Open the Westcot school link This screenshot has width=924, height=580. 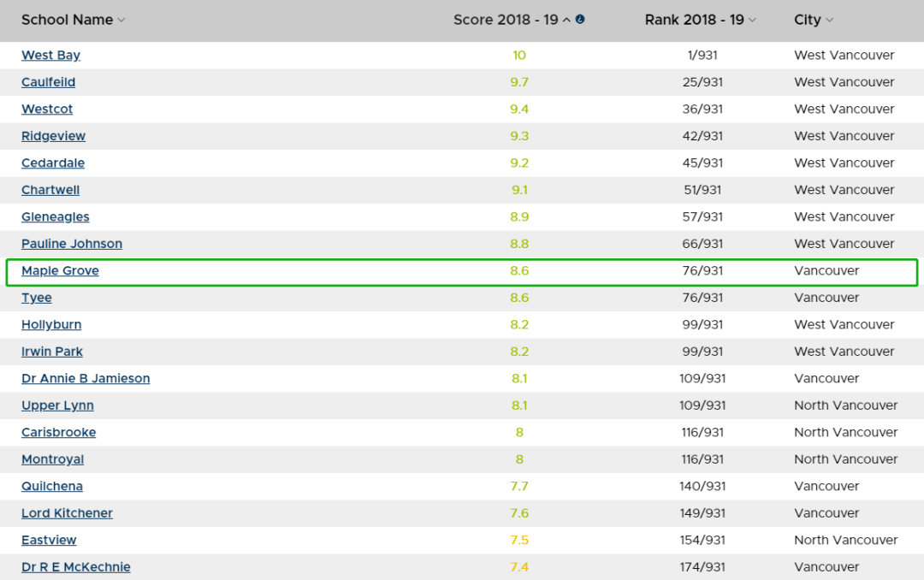[x=47, y=109]
